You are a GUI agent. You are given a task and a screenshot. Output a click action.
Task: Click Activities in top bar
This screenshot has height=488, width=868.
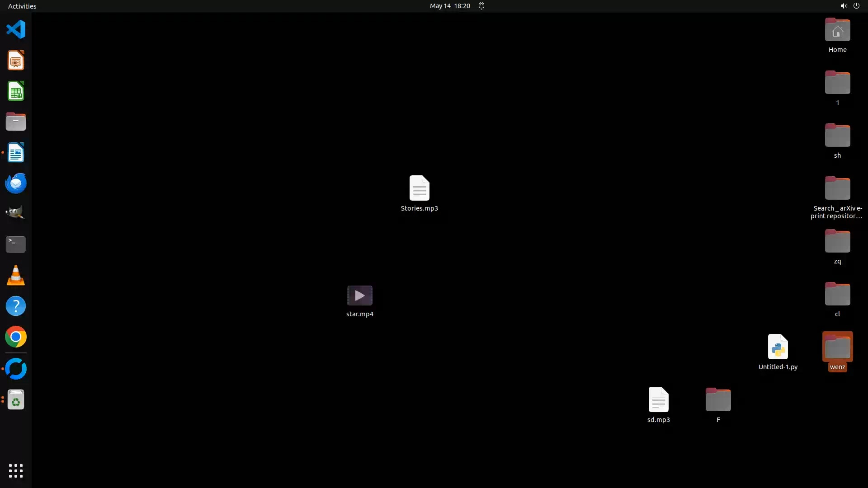pos(22,6)
